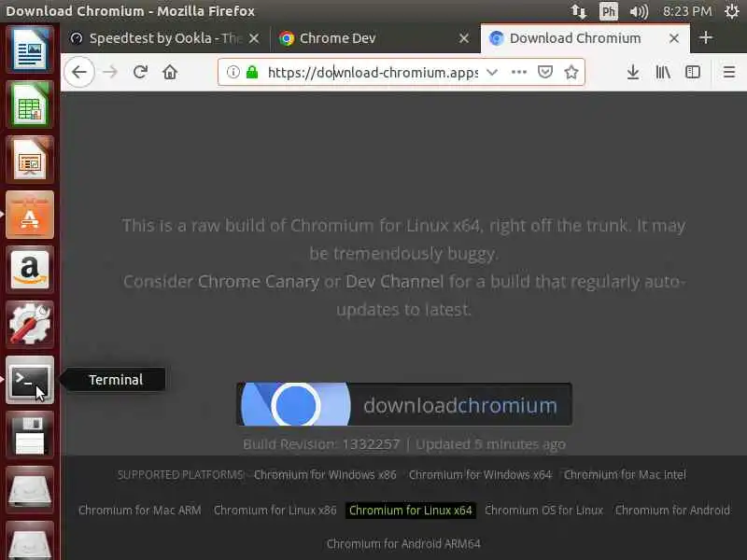Close the Download Chromium tab
The image size is (747, 560).
click(673, 38)
